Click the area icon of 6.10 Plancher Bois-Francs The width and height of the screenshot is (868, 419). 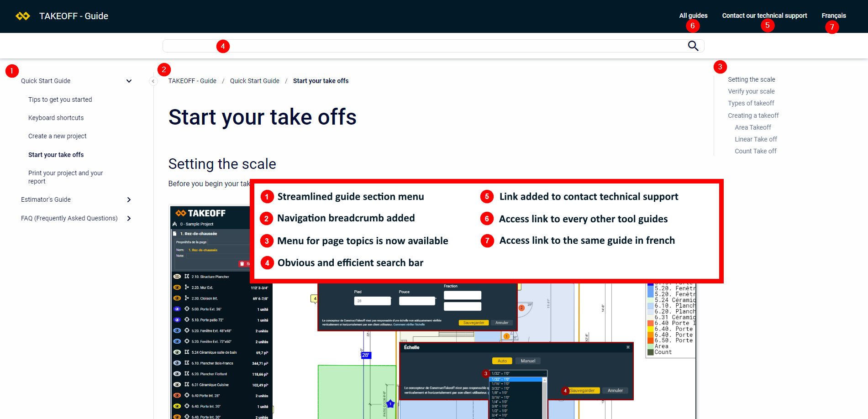[187, 363]
